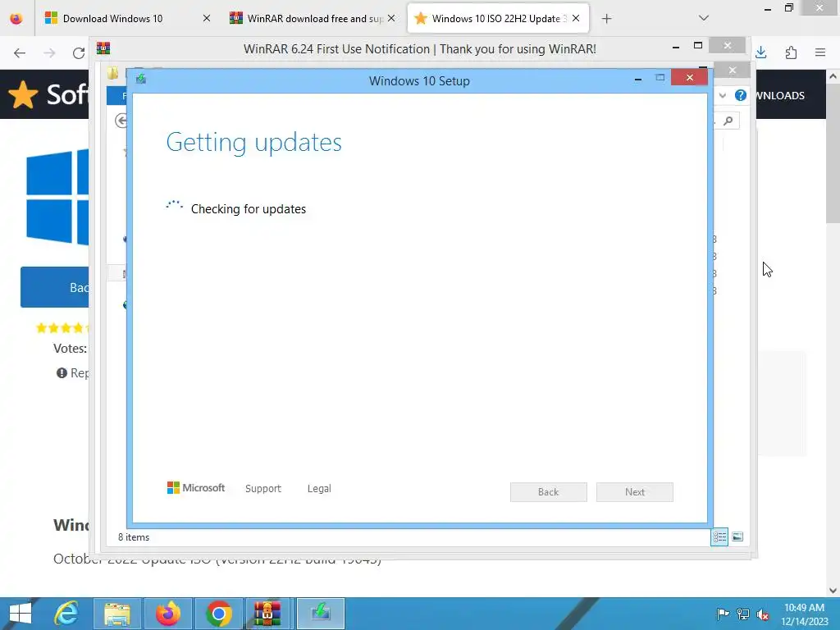840x630 pixels.
Task: Click the scroll-up arrow of webpage
Action: pyautogui.click(x=833, y=76)
